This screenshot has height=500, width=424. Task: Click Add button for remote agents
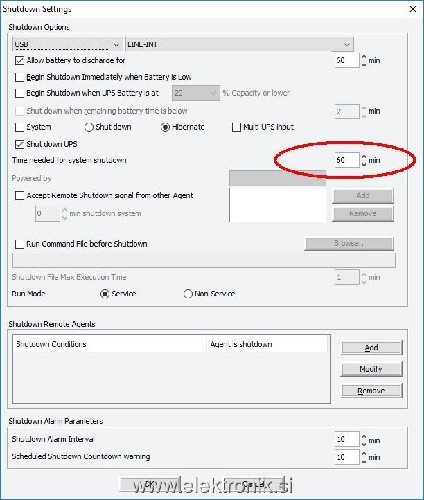click(x=372, y=348)
